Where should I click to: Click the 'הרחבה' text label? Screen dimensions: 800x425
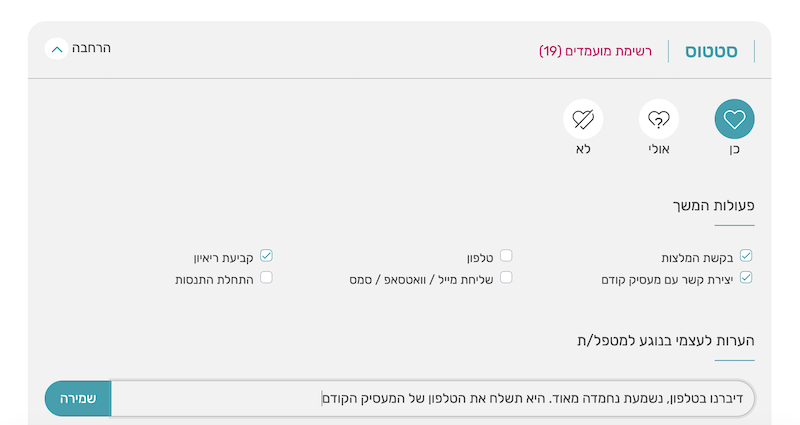[92, 48]
